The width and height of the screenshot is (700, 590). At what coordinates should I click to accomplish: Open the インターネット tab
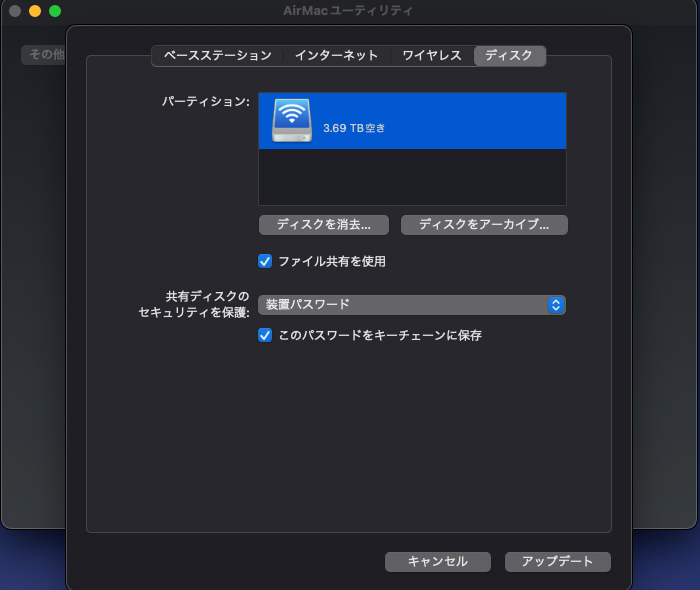click(x=337, y=55)
